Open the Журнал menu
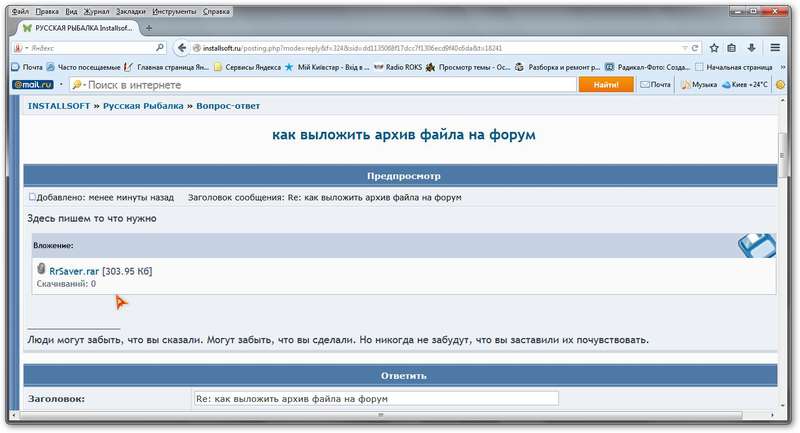This screenshot has height=433, width=800. [96, 11]
